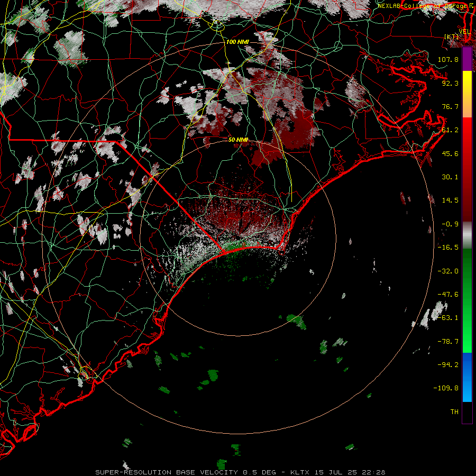Click the 107.8 legend value
The image size is (476, 476).
(x=448, y=59)
